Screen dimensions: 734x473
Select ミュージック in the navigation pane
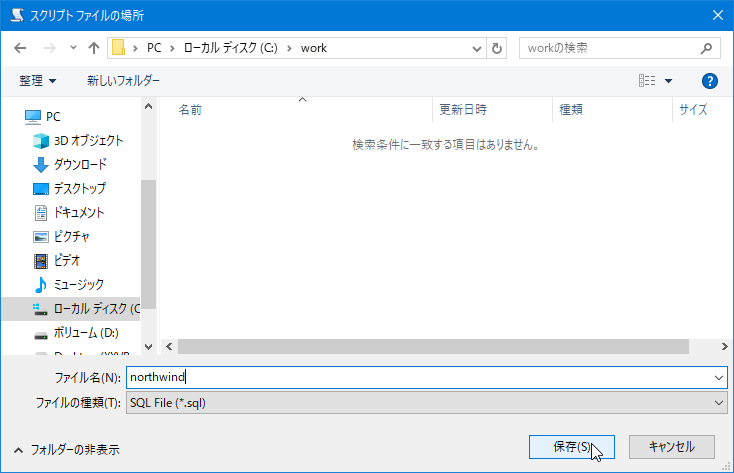(x=78, y=284)
